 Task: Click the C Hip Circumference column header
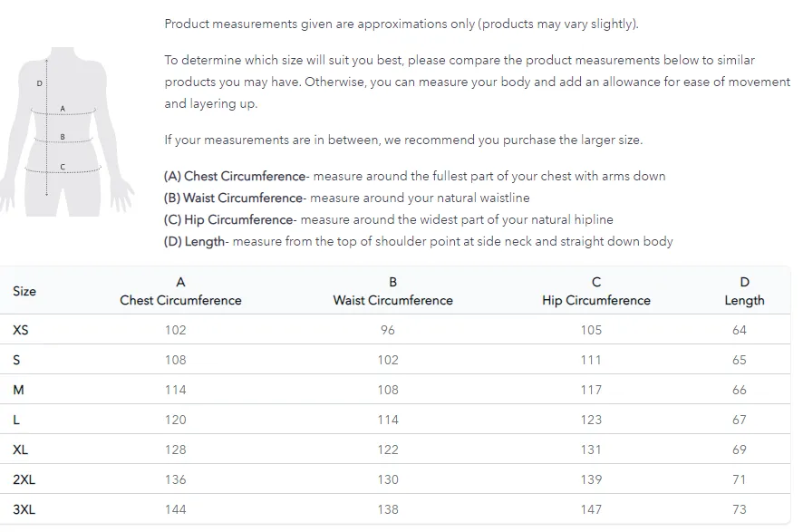point(596,291)
